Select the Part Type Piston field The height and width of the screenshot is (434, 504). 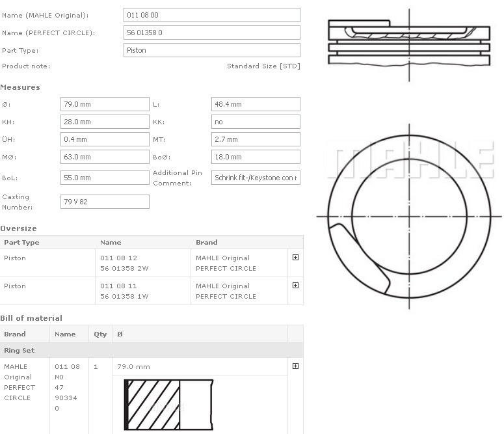tap(211, 50)
